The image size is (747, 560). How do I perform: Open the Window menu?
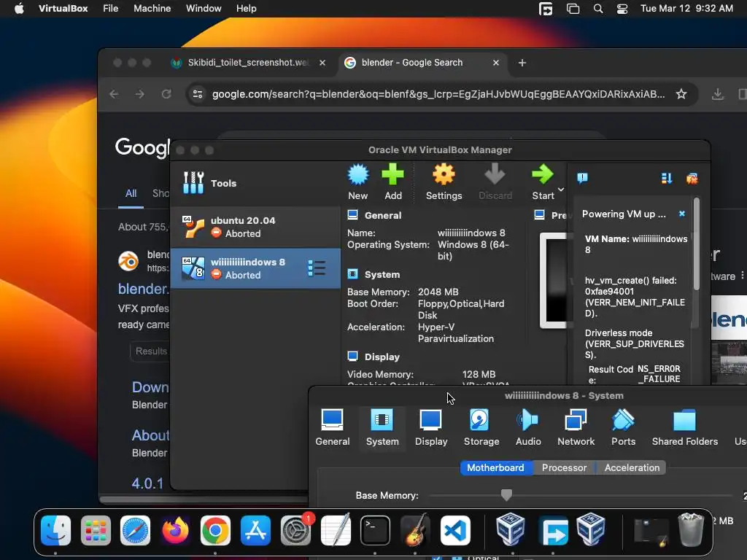tap(204, 8)
